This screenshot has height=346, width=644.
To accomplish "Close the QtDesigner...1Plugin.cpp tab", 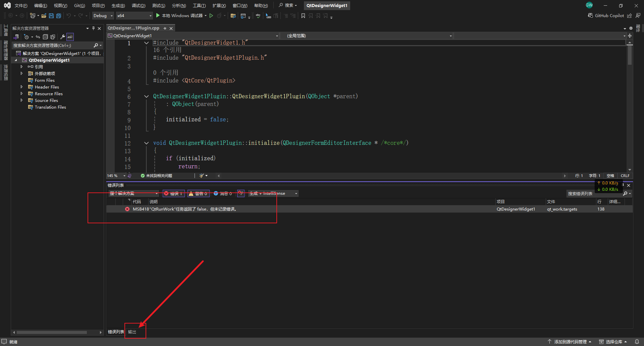I will tap(171, 28).
